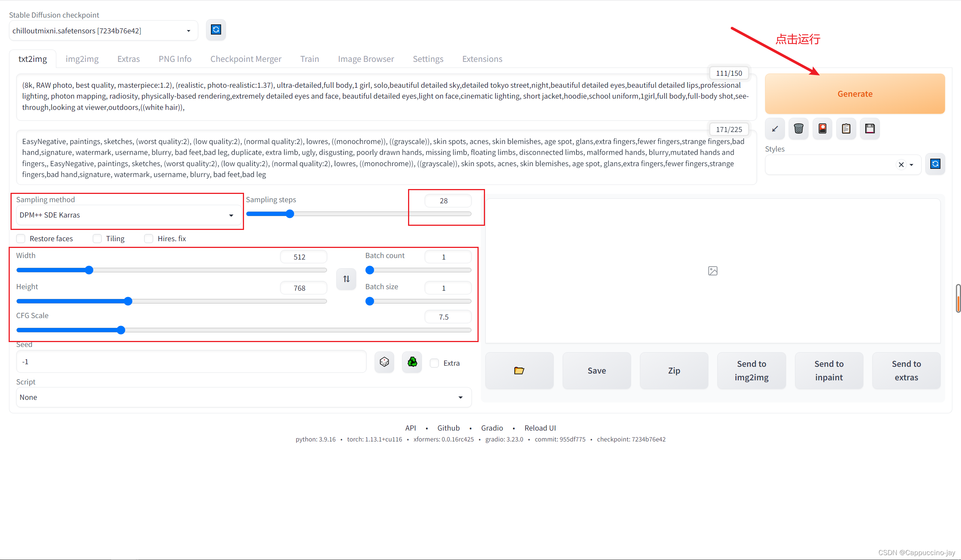
Task: Click the CFG Scale slider handle
Action: (x=121, y=330)
